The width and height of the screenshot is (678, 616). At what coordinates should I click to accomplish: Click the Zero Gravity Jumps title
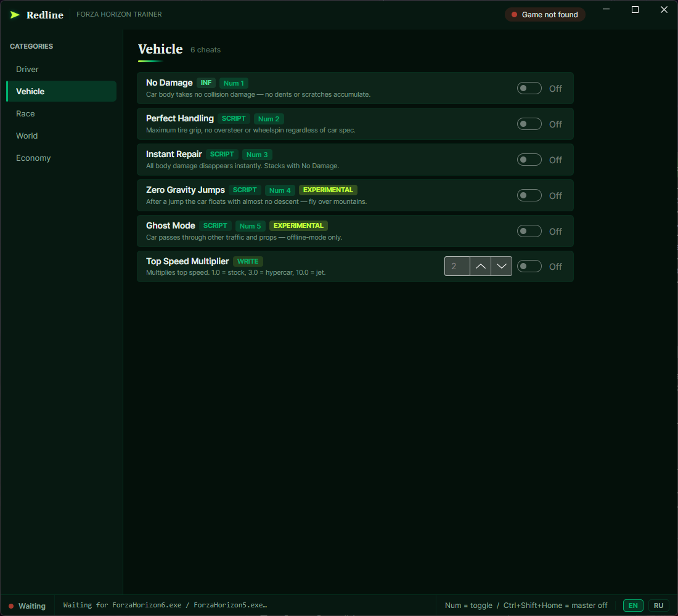point(186,190)
